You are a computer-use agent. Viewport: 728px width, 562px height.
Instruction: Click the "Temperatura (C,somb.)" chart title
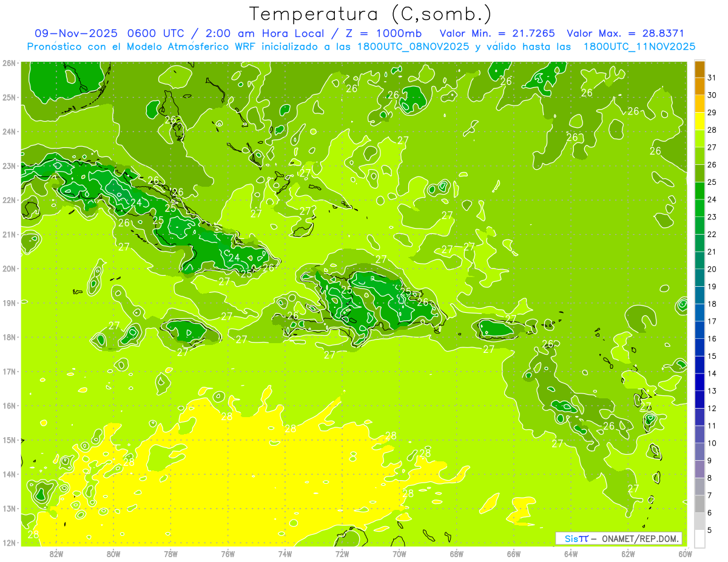click(x=371, y=14)
